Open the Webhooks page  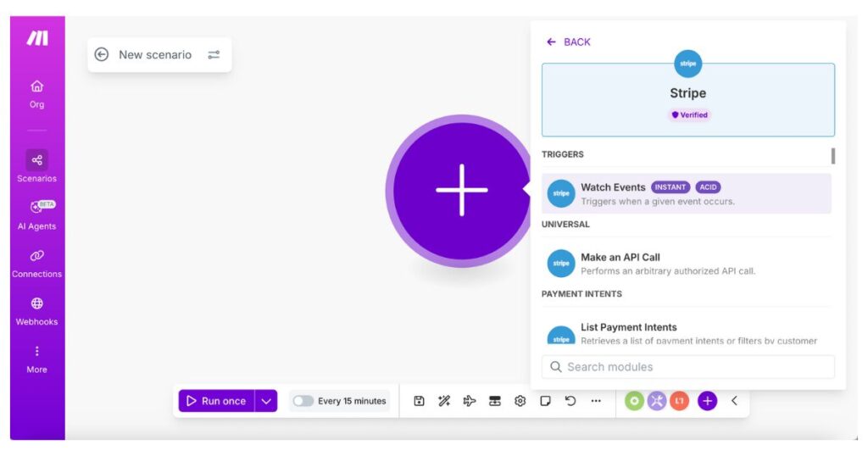tap(36, 311)
